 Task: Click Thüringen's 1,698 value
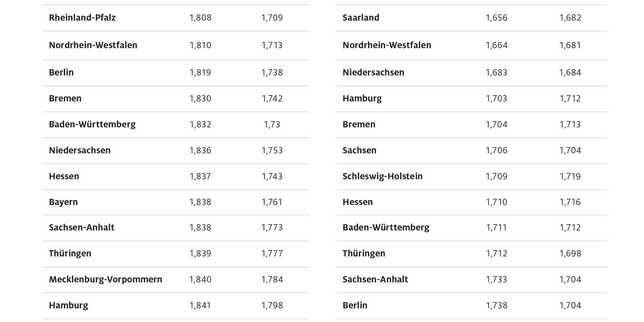570,254
